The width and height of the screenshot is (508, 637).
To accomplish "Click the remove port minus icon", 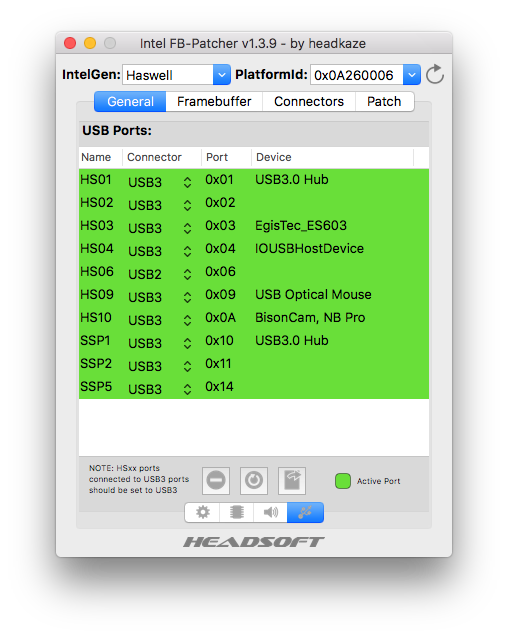I will [216, 481].
